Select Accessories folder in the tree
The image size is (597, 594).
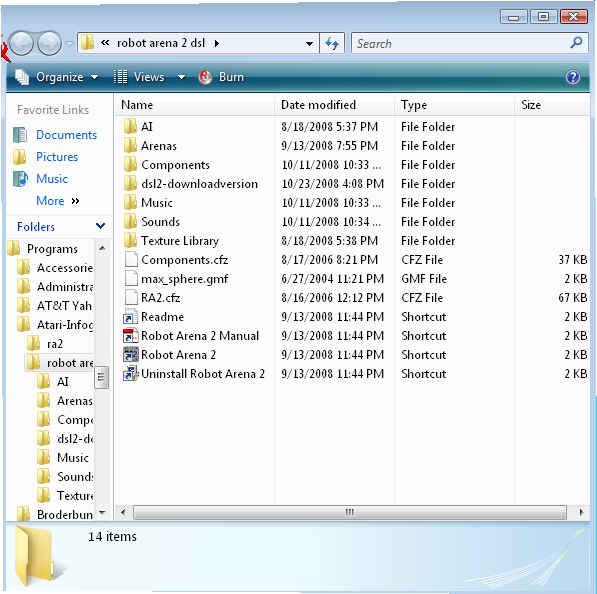55,268
